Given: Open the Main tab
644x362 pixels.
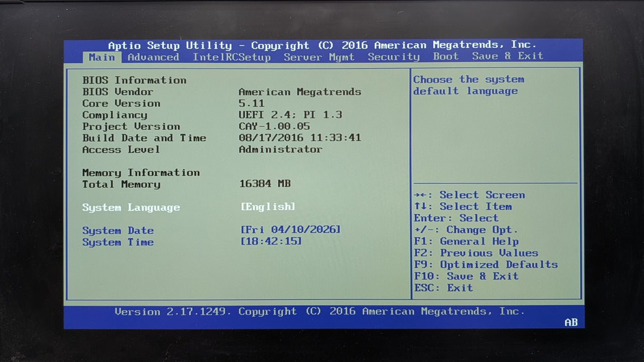Looking at the screenshot, I should [x=101, y=57].
